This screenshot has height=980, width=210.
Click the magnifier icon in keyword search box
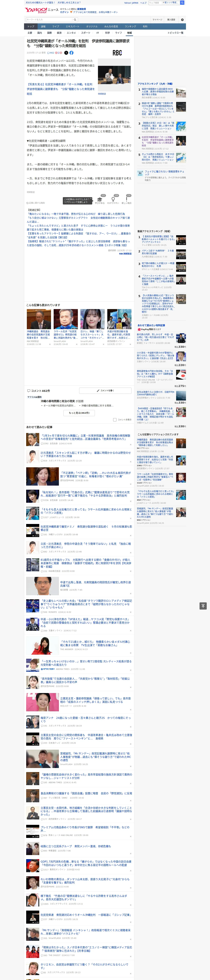[75, 20]
